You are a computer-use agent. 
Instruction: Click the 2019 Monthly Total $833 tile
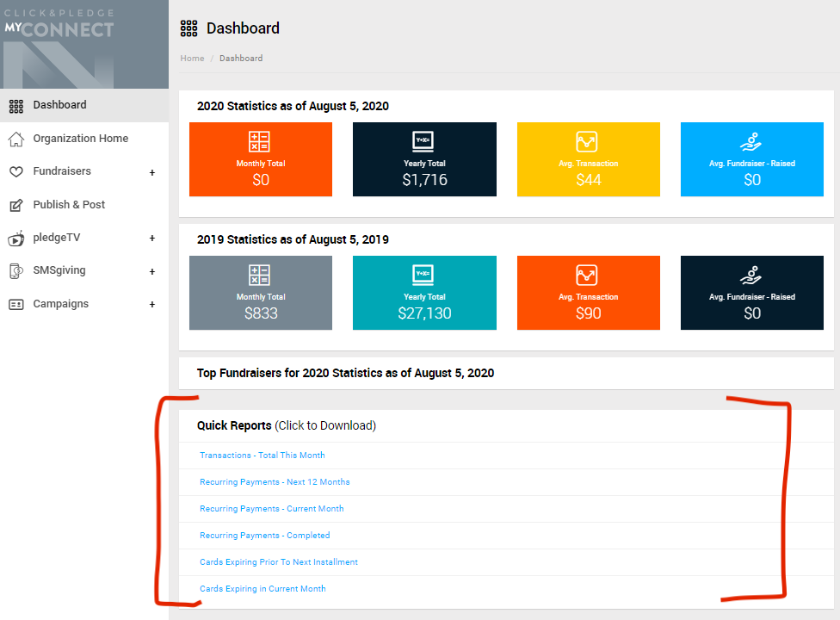pos(260,293)
